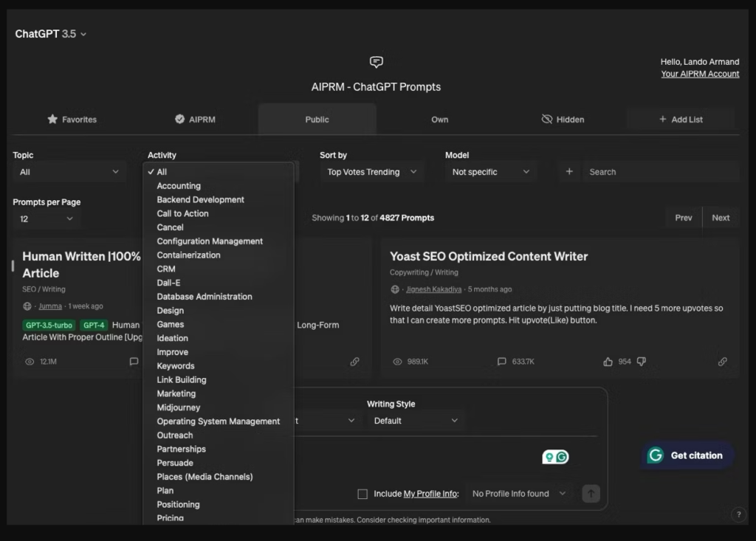
Task: Select Places (Media Channels) activity
Action: click(x=219, y=477)
